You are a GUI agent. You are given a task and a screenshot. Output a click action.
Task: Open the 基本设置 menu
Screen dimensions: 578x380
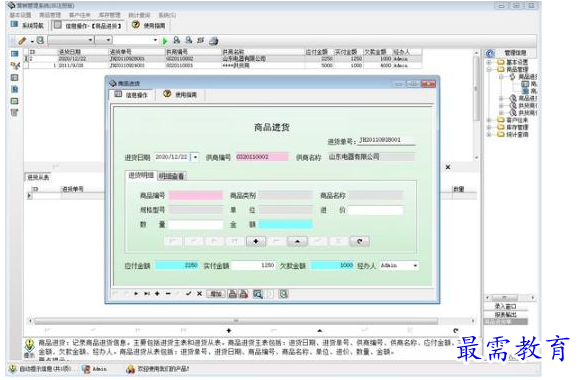[20, 15]
